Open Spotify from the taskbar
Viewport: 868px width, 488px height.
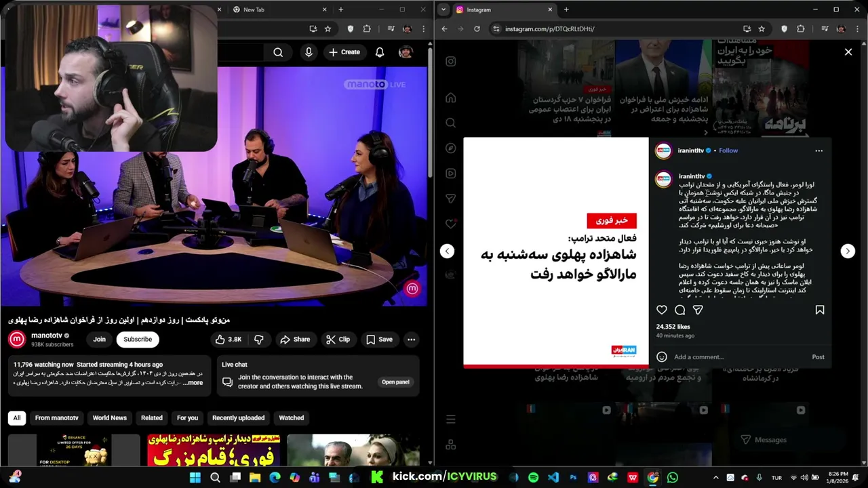(534, 477)
